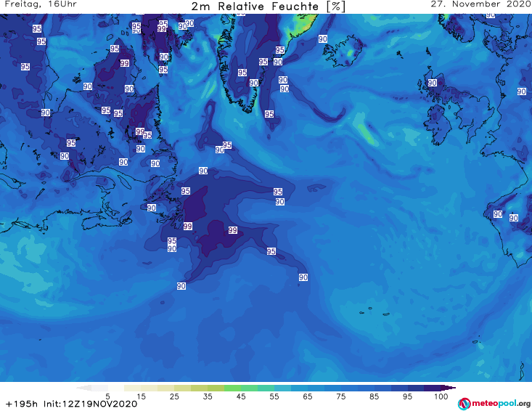Click the legend value '65'
This screenshot has height=411, width=532.
point(308,396)
